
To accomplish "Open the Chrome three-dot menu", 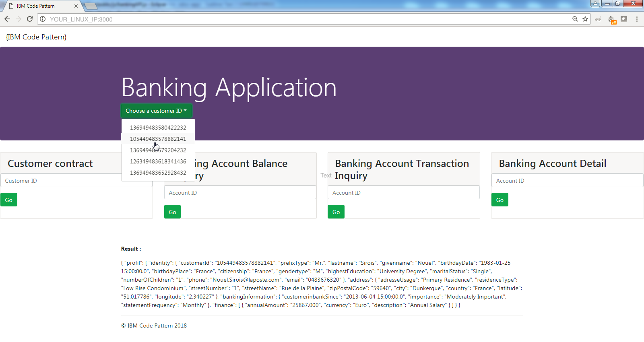I will pos(637,19).
